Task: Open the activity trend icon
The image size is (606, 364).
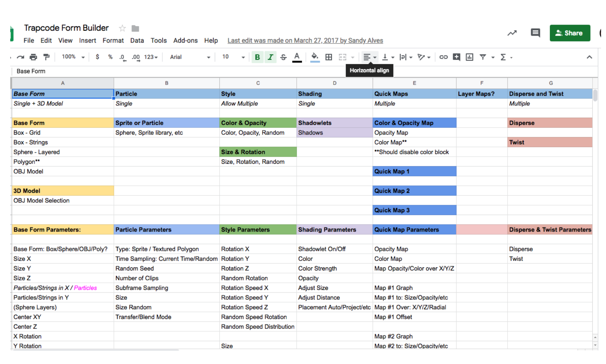Action: tap(512, 33)
